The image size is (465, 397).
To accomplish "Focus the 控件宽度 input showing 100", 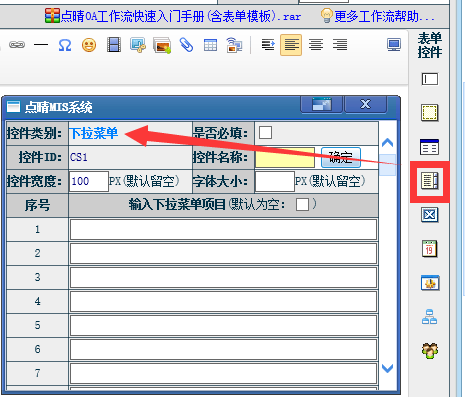I will 89,181.
